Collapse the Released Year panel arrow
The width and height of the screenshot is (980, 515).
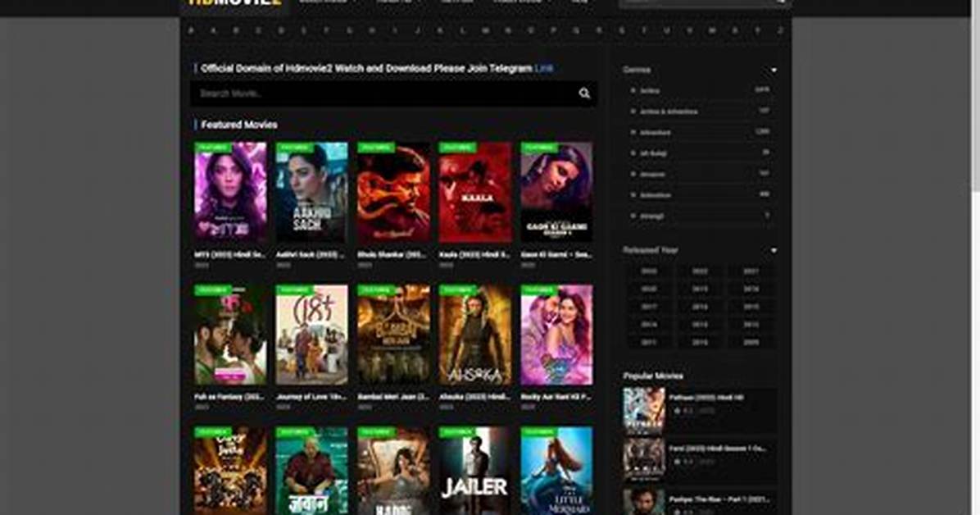tap(774, 250)
